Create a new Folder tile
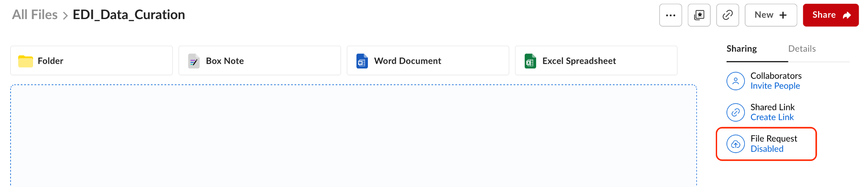 pos(92,61)
